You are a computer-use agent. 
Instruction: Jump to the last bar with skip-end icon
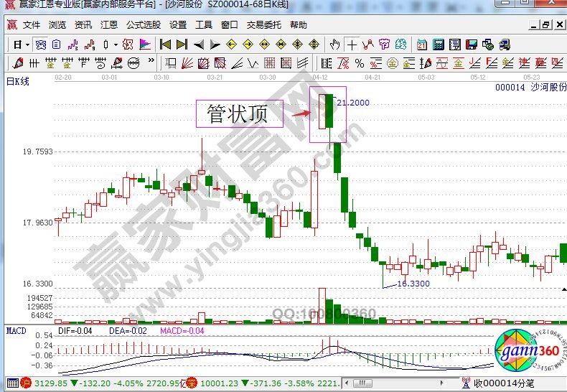pos(182,45)
